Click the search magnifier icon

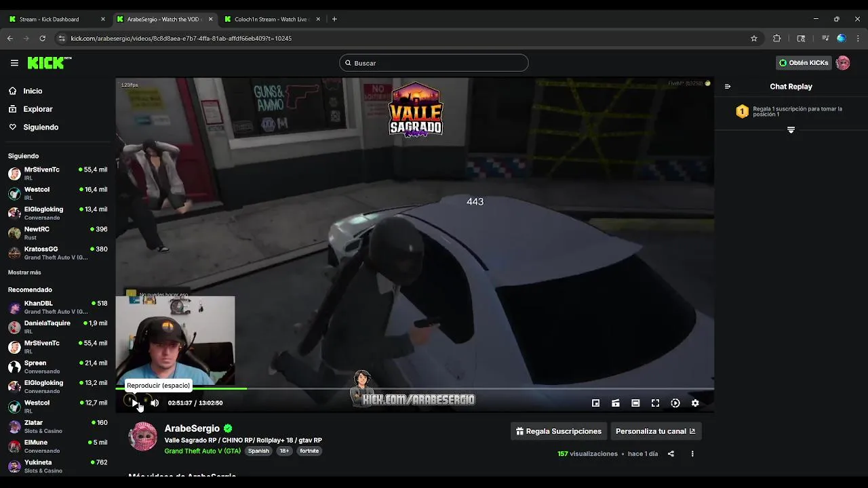point(348,63)
